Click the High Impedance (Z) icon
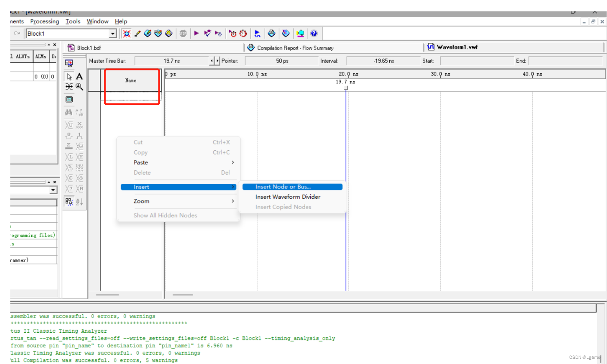The height and width of the screenshot is (364, 607). coord(69,146)
